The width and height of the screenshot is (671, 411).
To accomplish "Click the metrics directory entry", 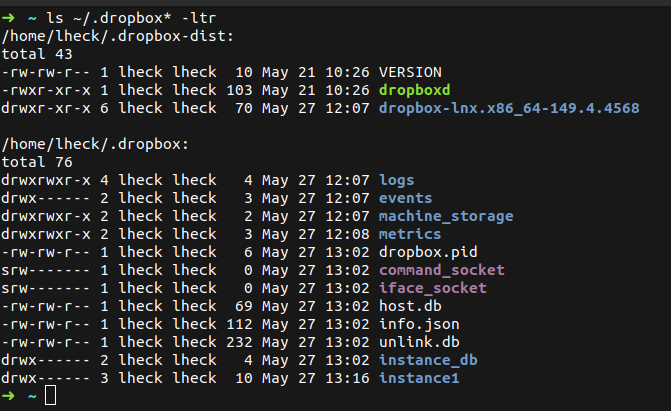I will (x=410, y=234).
